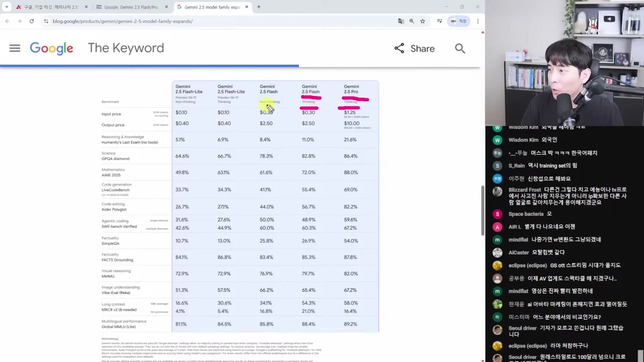
Task: Click Wisdom Kim's '외국인' chat message
Action: 549,140
